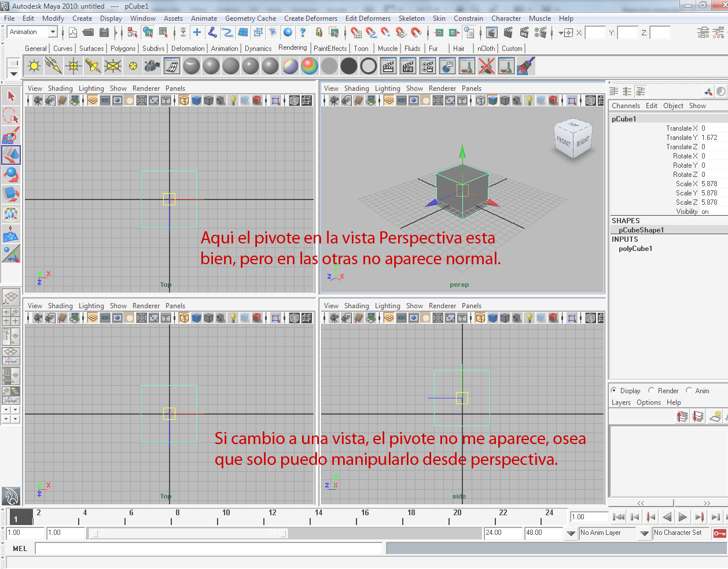
Task: Create a spot light from shelf
Action: pyautogui.click(x=93, y=66)
